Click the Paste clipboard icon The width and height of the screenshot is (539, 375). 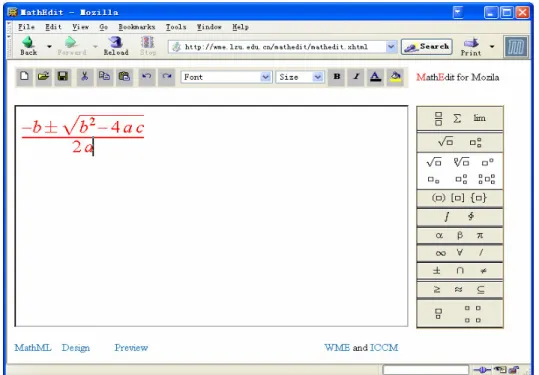(124, 76)
